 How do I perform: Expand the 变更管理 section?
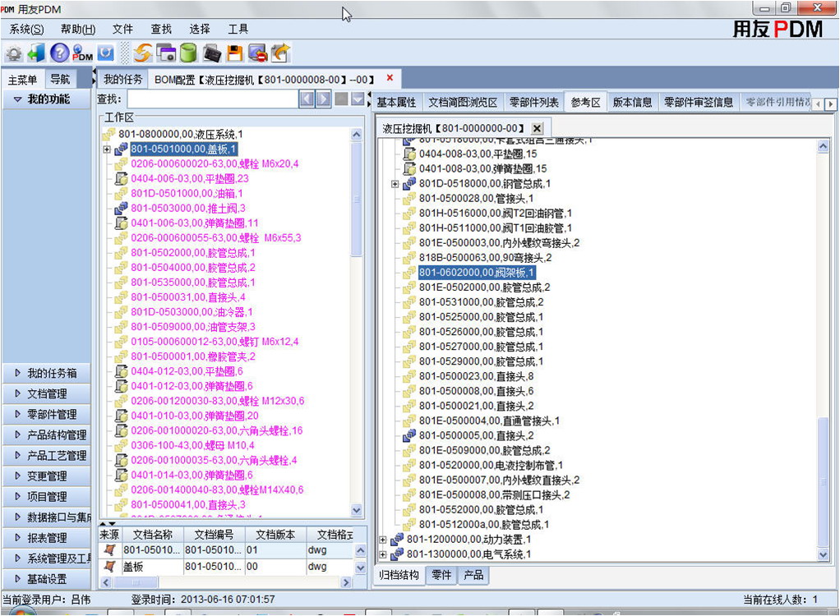(x=18, y=476)
